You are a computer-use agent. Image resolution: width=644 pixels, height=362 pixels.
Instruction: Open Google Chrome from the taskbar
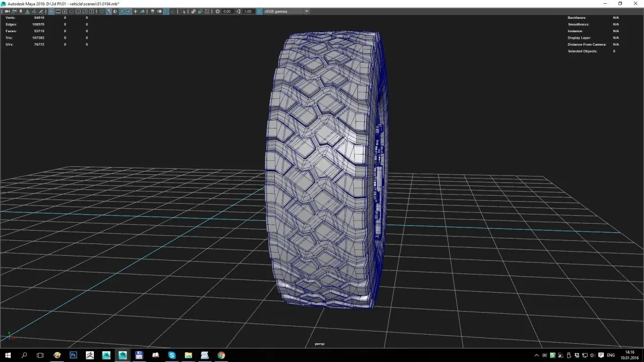[221, 355]
